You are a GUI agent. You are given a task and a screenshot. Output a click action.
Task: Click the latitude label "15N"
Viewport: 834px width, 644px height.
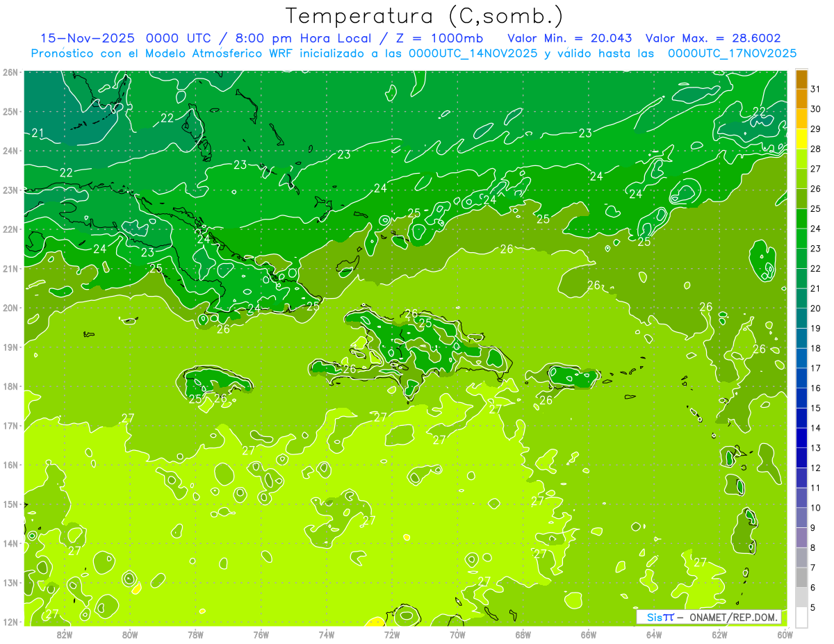pos(10,504)
